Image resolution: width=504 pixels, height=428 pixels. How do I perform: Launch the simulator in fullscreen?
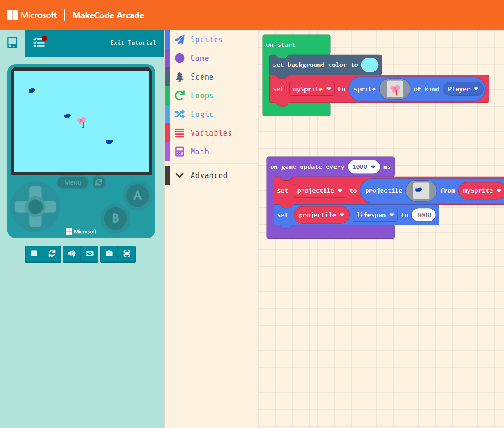tap(127, 254)
